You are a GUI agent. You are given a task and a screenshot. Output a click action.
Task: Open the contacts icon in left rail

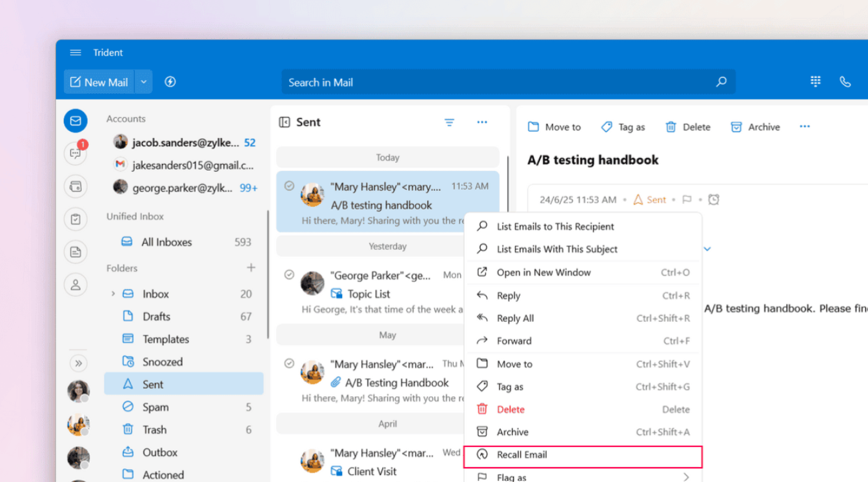[x=76, y=285]
